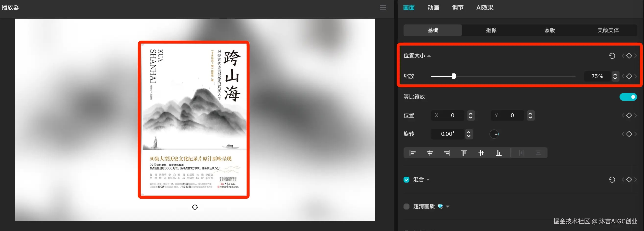Click the 旋转 rotation dial

(494, 134)
